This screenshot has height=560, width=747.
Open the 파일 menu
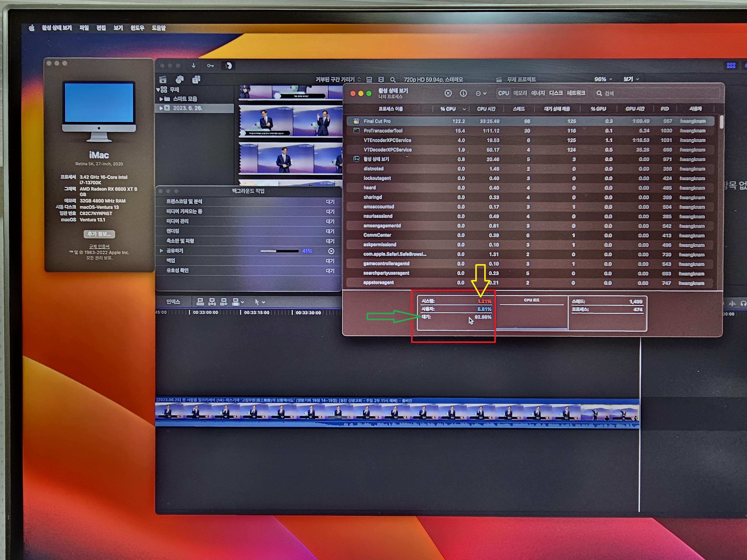click(84, 28)
